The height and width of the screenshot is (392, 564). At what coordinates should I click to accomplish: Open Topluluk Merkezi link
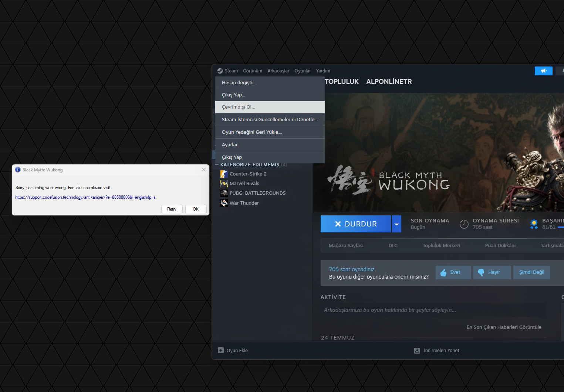tap(442, 245)
